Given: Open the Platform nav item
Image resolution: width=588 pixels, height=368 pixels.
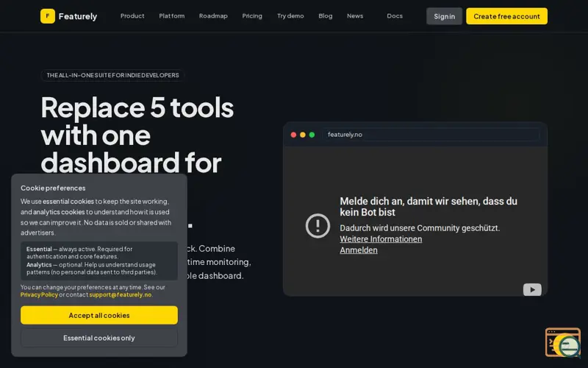Looking at the screenshot, I should [x=172, y=15].
